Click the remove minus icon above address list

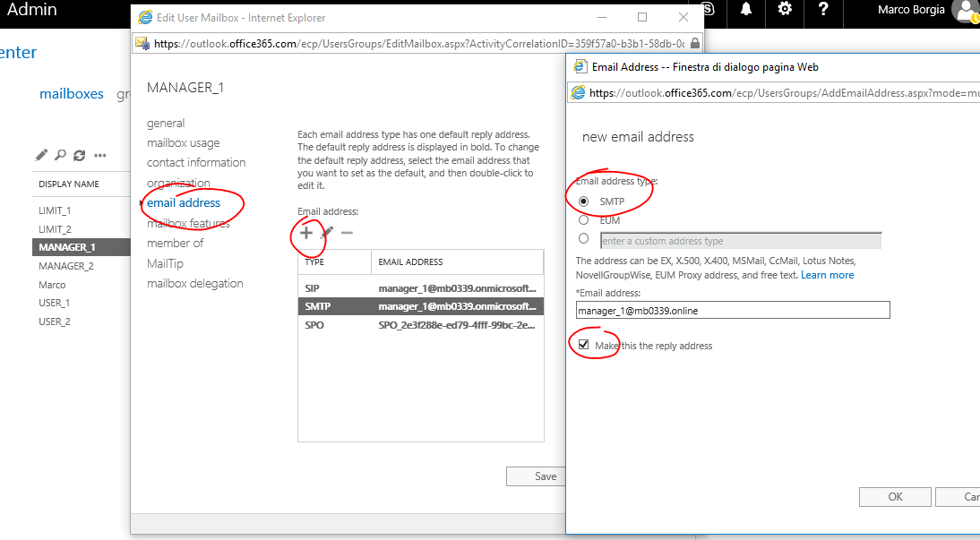347,233
